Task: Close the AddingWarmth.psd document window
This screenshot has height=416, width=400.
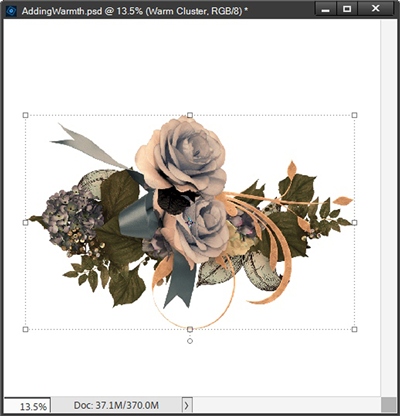Action: [376, 9]
